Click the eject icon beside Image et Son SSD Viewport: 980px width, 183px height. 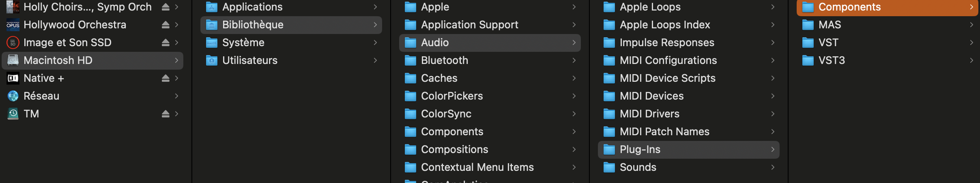click(x=165, y=43)
